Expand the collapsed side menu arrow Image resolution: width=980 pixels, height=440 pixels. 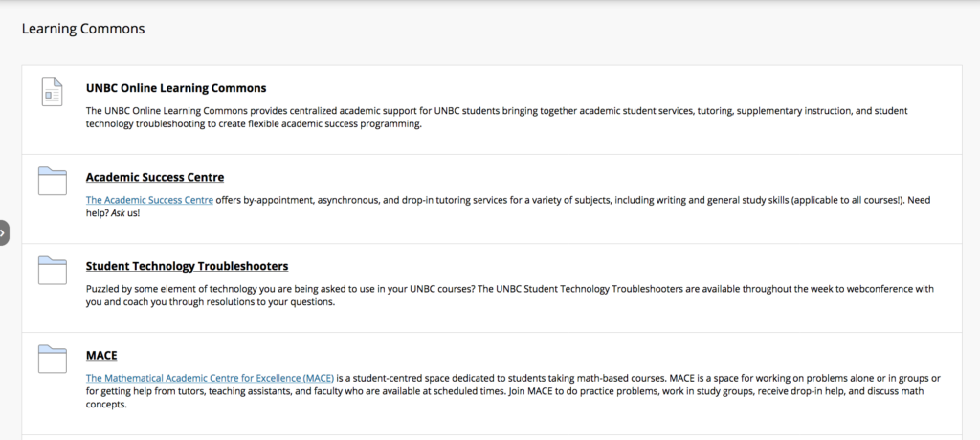[4, 232]
